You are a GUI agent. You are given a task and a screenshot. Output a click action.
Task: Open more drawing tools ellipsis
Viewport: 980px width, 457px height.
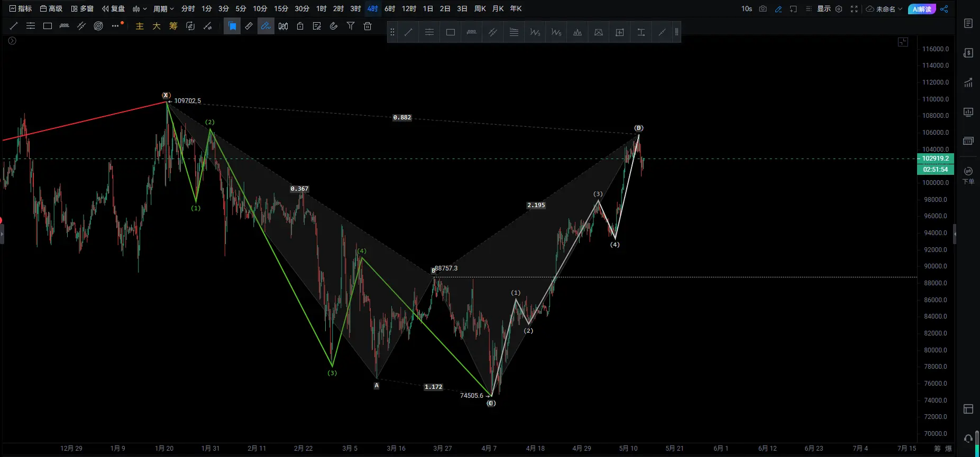tap(115, 26)
